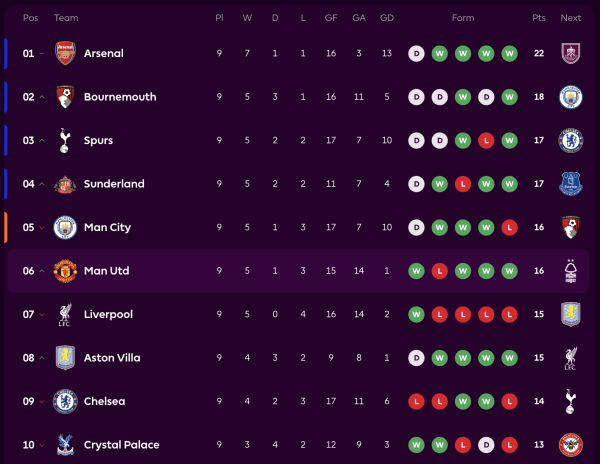Open Nottingham Forest crest in Man Utd row

tap(571, 271)
